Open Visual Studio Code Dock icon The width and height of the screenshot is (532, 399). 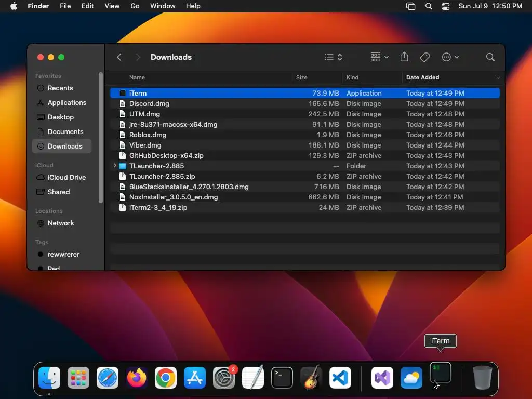pyautogui.click(x=340, y=378)
